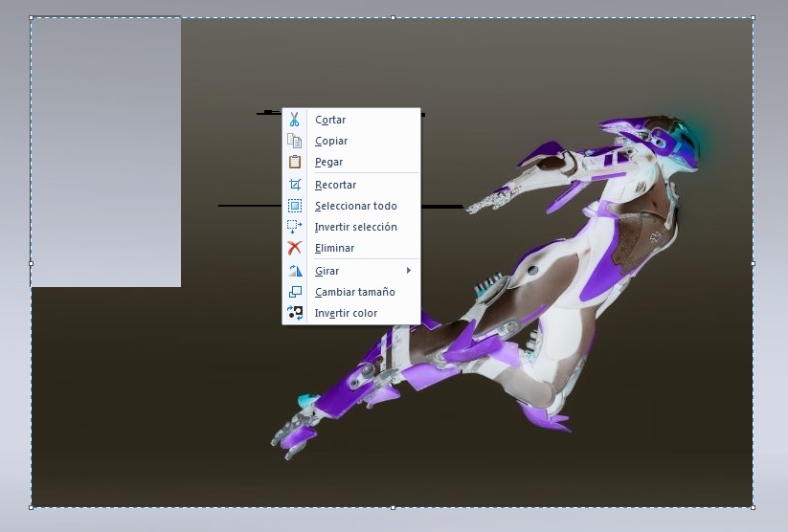Click the red X icon beside Eliminar
Image resolution: width=788 pixels, height=532 pixels.
tap(295, 248)
